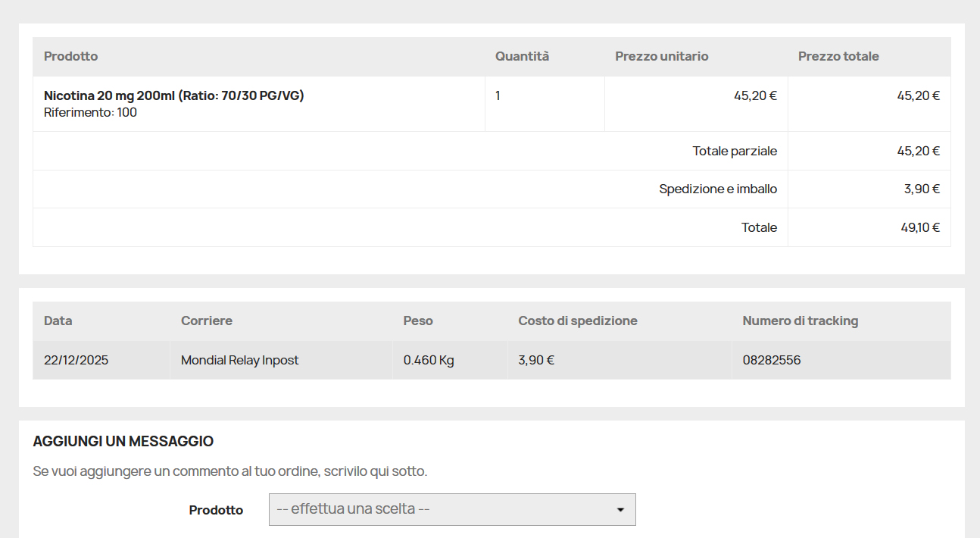Click the Prezzo totale column header
The height and width of the screenshot is (538, 980).
click(838, 56)
